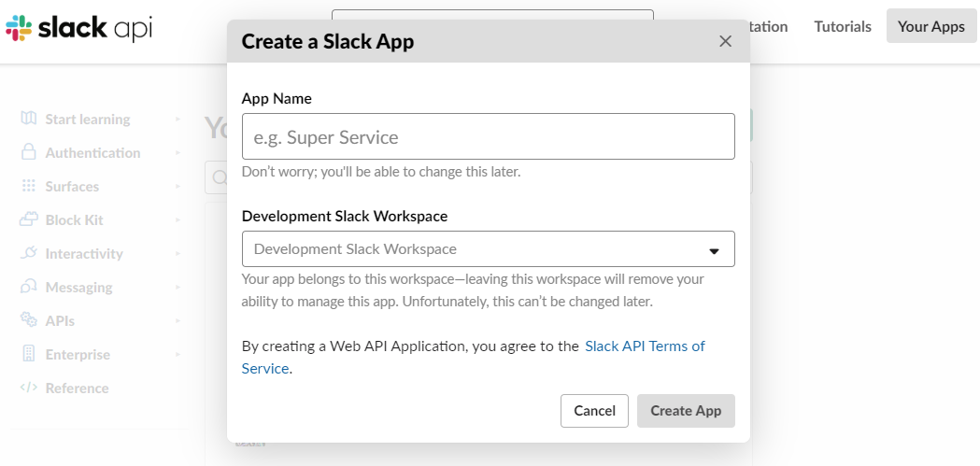Close the Create a Slack App dialog

click(725, 41)
